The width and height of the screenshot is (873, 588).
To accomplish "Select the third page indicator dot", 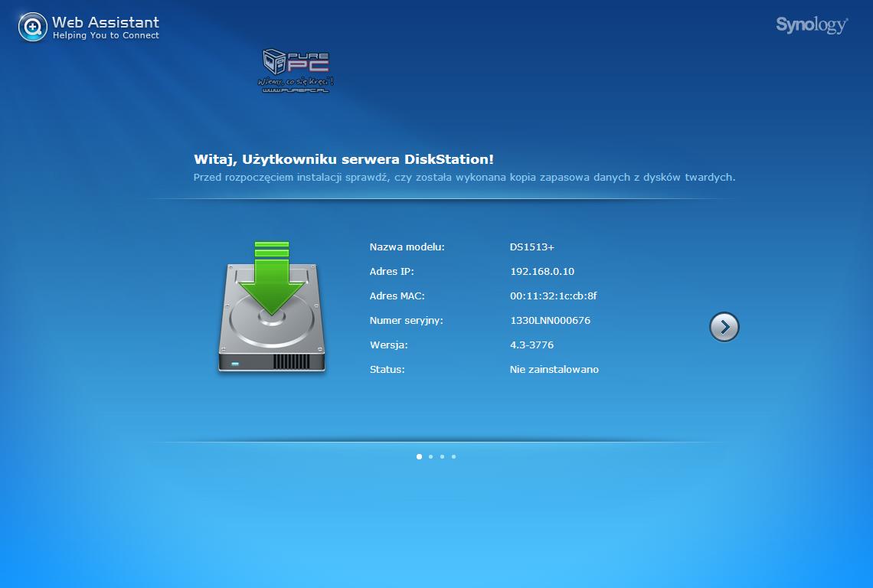I will coord(442,456).
